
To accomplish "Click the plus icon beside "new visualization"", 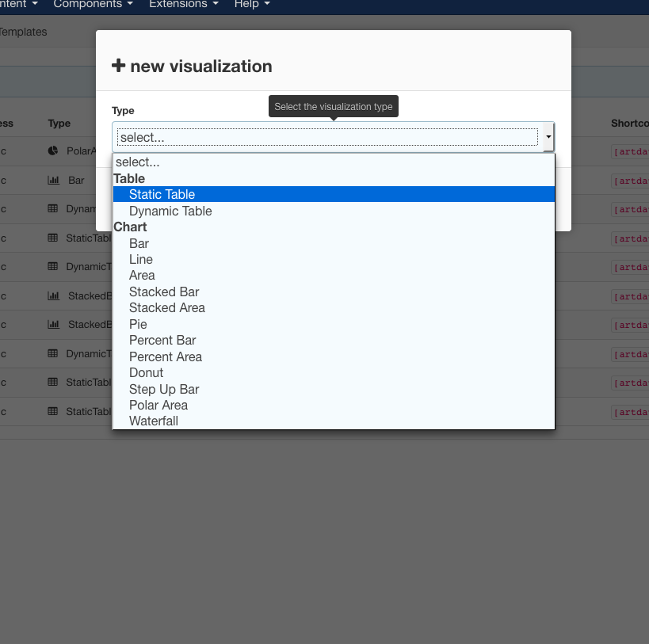I will pyautogui.click(x=118, y=67).
